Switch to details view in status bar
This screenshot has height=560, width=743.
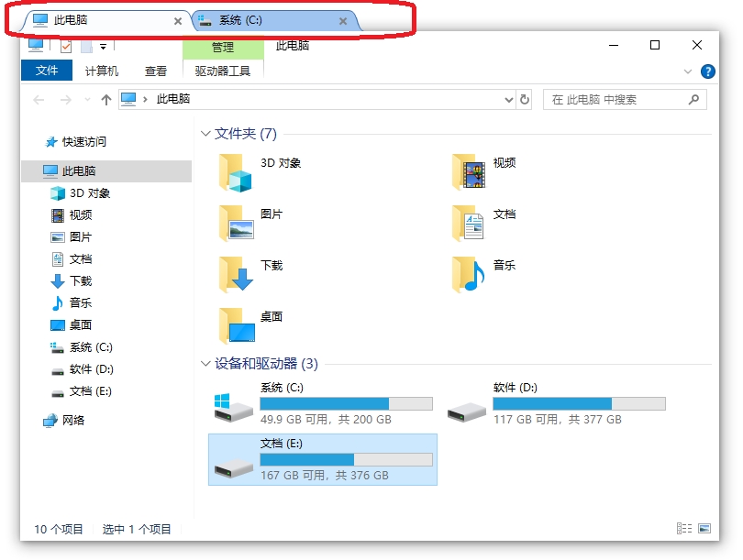click(684, 528)
